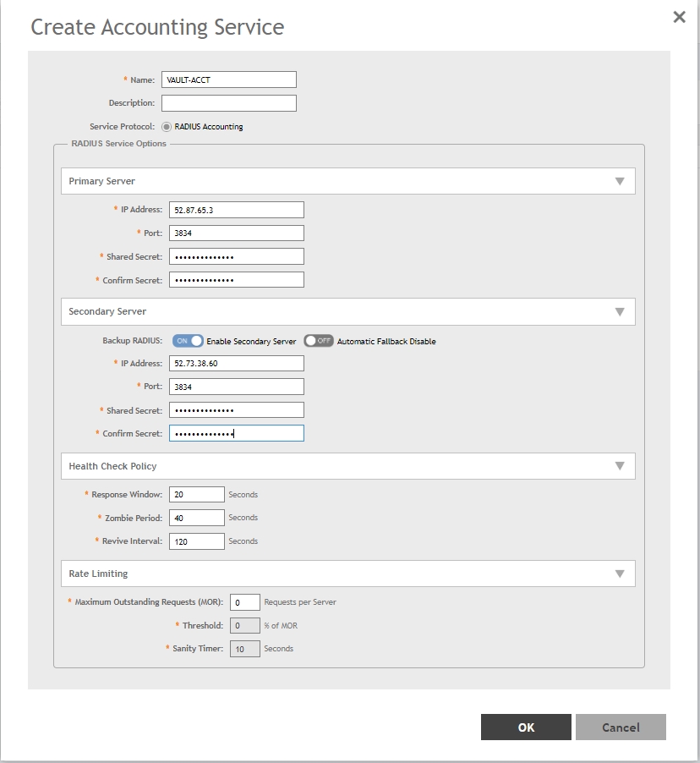Edit the primary server IP Address field

coord(236,210)
